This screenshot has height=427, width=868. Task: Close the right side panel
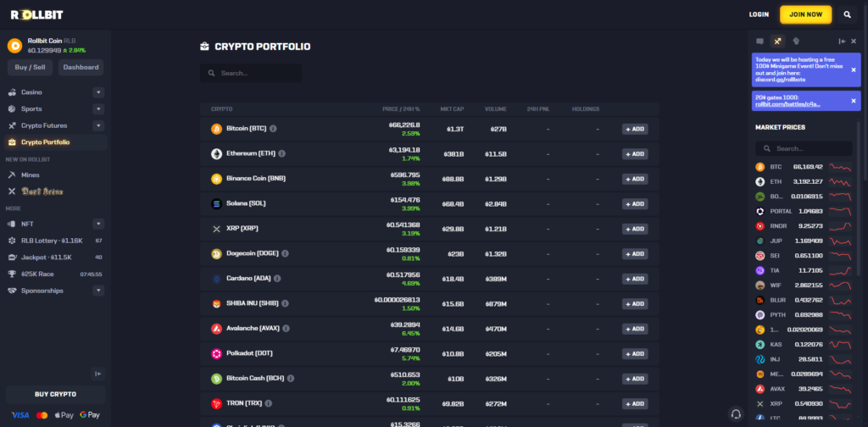(854, 41)
